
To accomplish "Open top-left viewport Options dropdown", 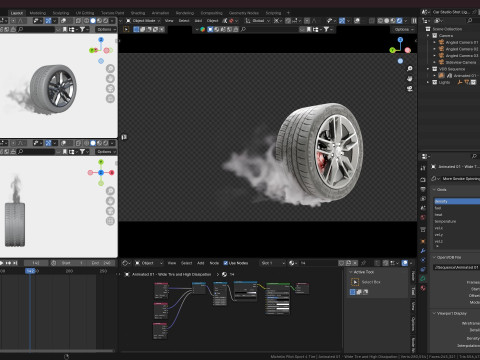I will [106, 29].
